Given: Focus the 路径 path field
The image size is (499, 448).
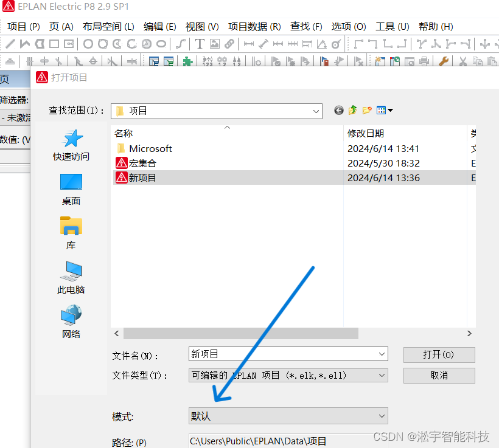Looking at the screenshot, I should [288, 441].
